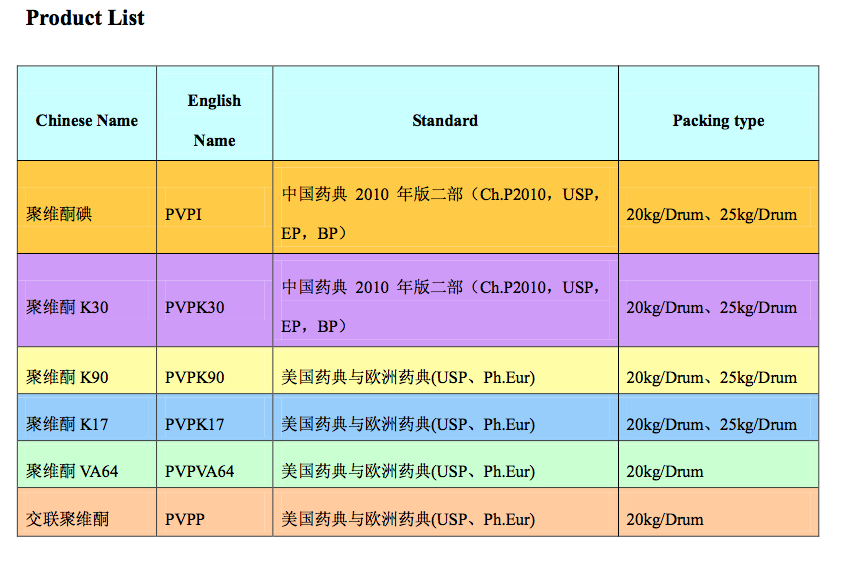This screenshot has width=842, height=579.
Task: Click the packing cell in the PVPK17 row
Action: pyautogui.click(x=718, y=417)
